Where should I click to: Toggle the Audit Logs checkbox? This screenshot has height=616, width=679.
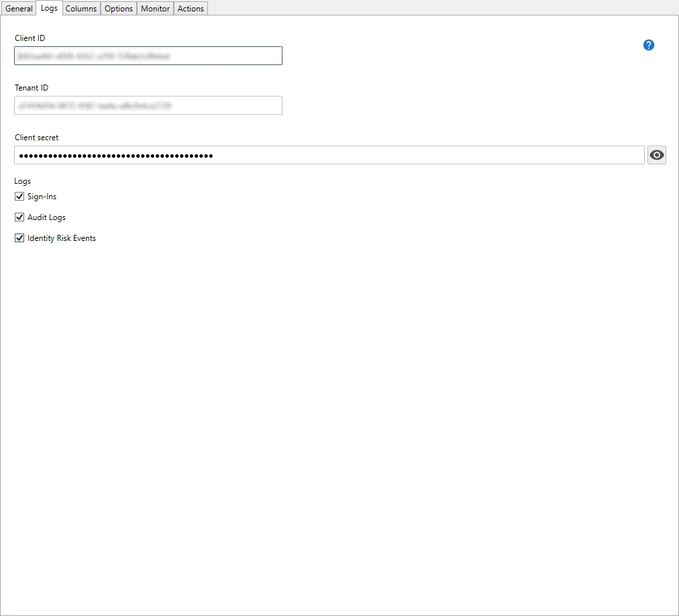19,217
